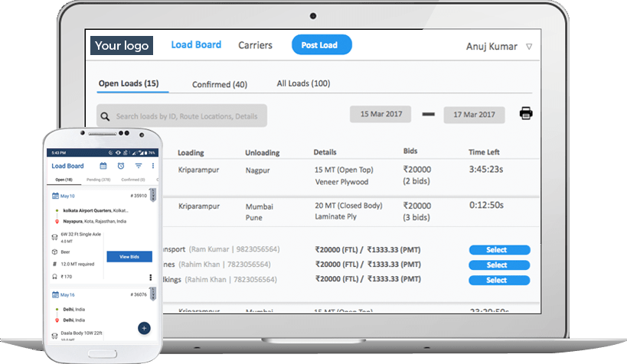Switch to the Confirmed (40) tab
627x364 pixels.
220,85
